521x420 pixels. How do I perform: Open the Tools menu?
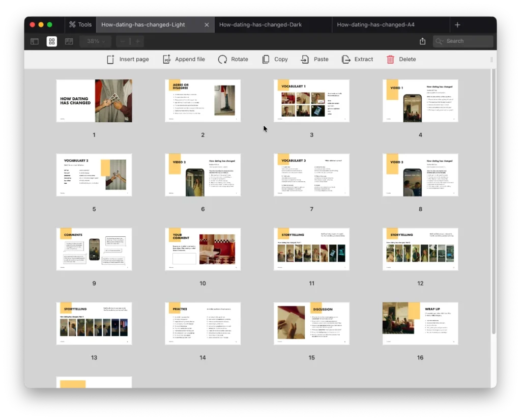(x=80, y=24)
